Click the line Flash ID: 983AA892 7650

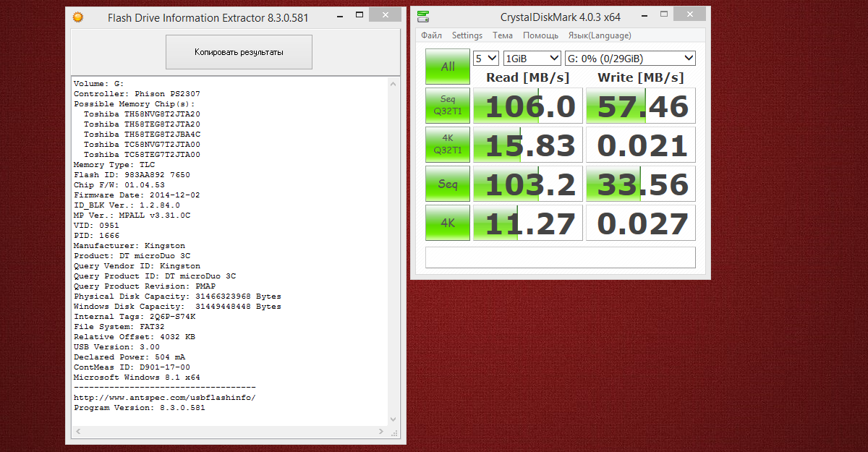click(132, 175)
